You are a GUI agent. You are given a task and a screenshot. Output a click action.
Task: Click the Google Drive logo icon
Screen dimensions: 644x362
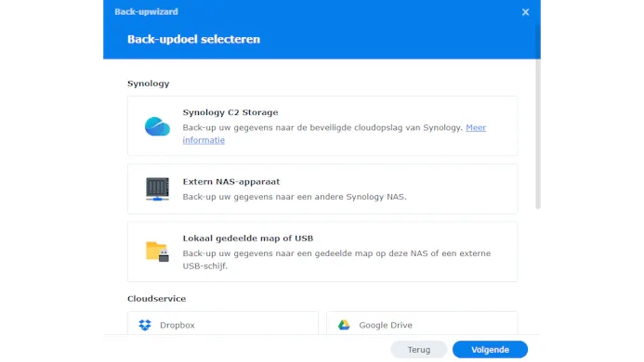[344, 325]
